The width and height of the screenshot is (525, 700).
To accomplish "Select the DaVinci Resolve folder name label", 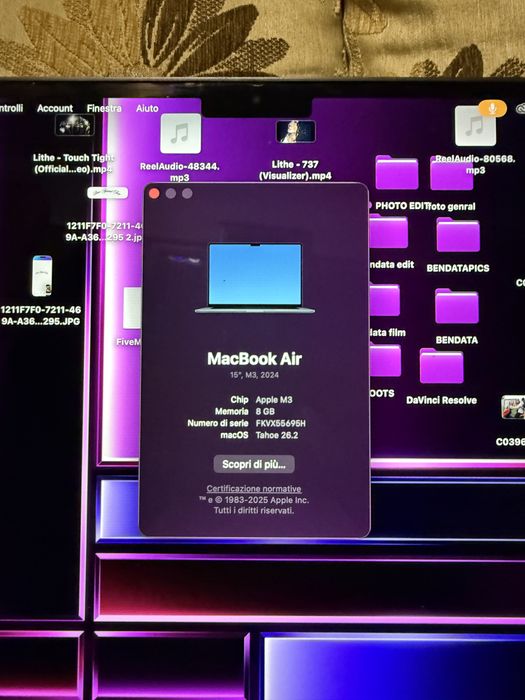I will [441, 400].
